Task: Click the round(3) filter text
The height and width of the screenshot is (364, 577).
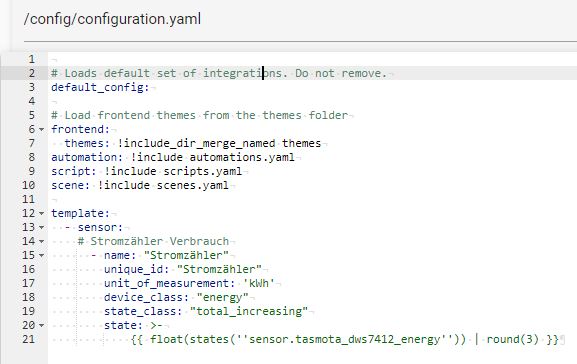Action: 512,339
